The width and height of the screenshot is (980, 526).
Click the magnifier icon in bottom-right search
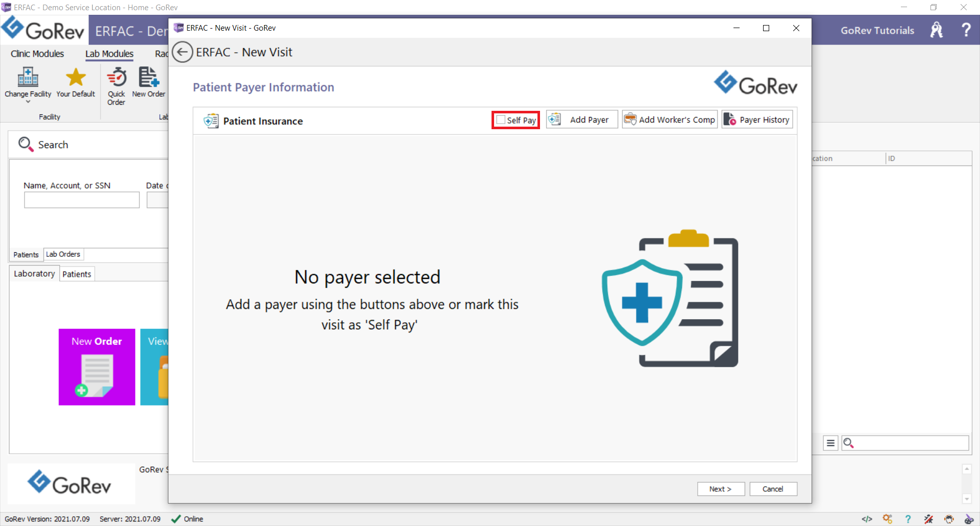pyautogui.click(x=848, y=443)
